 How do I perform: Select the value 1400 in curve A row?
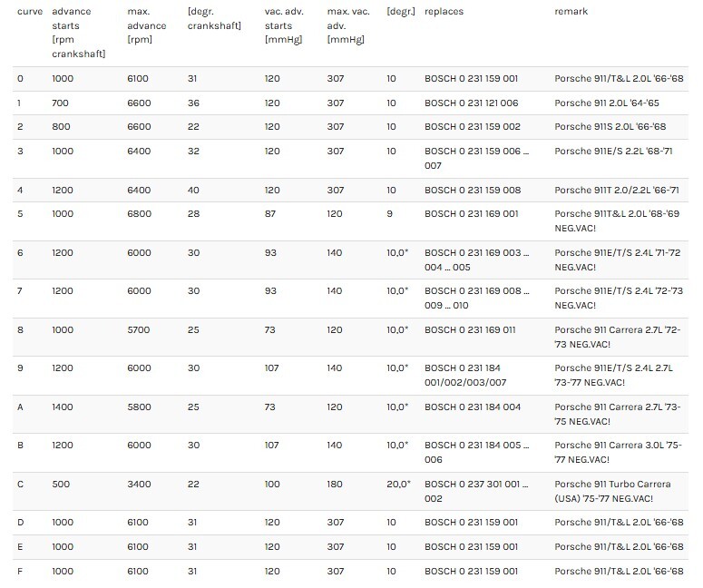[63, 407]
